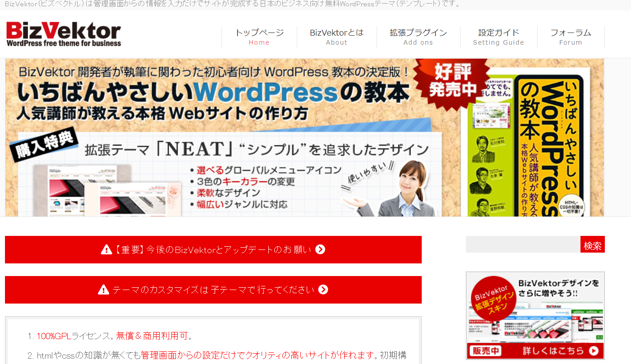Select the 無償＆商用利用可 red text

point(152,336)
